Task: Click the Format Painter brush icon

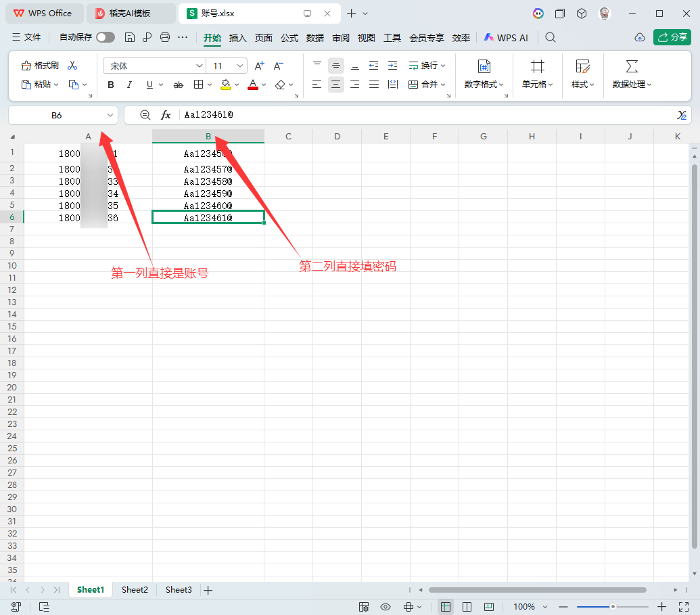Action: tap(26, 66)
